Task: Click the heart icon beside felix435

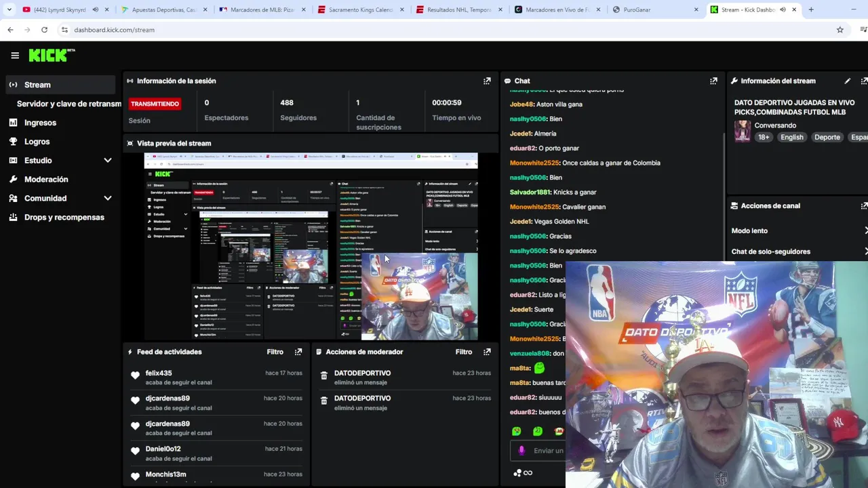Action: 135,375
